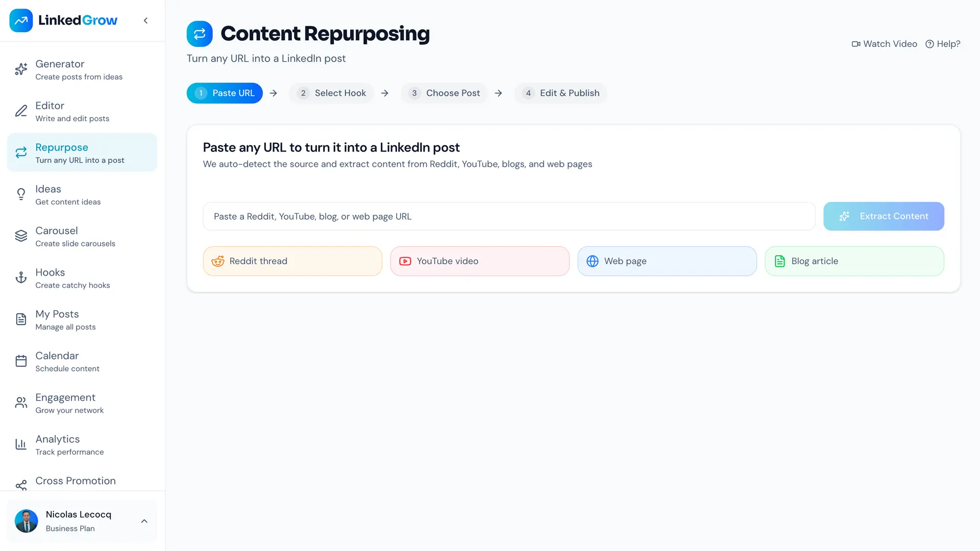Viewport: 980px width, 551px height.
Task: Open the Engagement section label
Action: (65, 397)
